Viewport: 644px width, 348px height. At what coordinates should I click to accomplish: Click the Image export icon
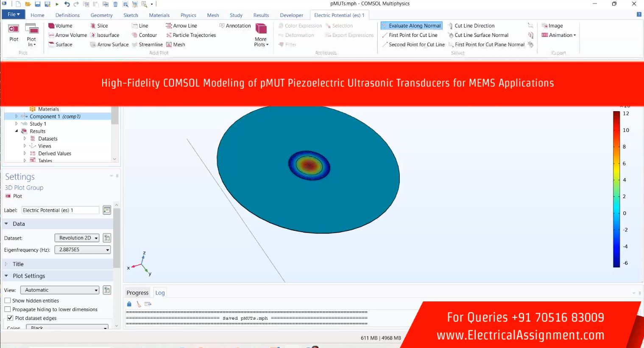pos(552,26)
